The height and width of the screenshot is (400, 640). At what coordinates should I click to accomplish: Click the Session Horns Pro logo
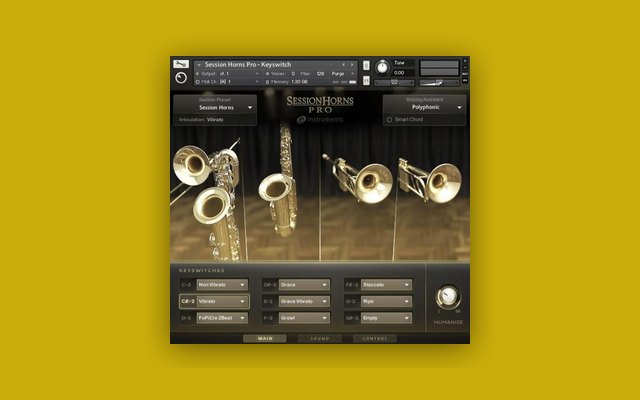coord(320,104)
